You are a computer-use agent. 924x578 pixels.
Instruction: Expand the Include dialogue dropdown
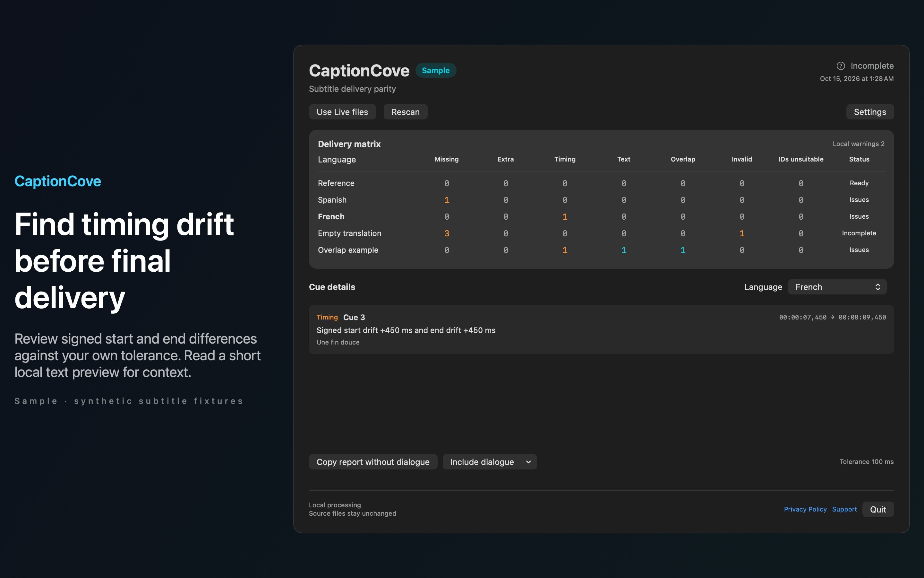[490, 462]
